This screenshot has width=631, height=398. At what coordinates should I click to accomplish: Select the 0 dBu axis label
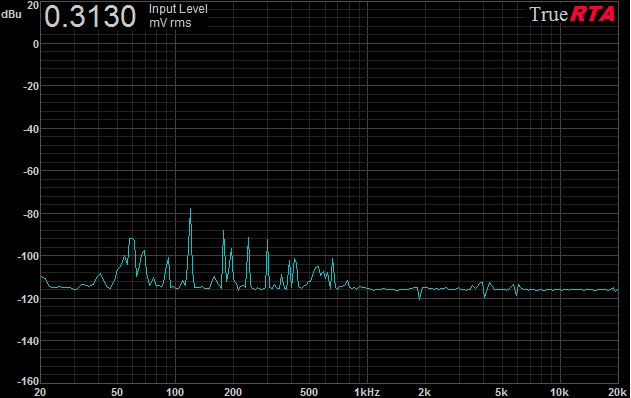(36, 44)
